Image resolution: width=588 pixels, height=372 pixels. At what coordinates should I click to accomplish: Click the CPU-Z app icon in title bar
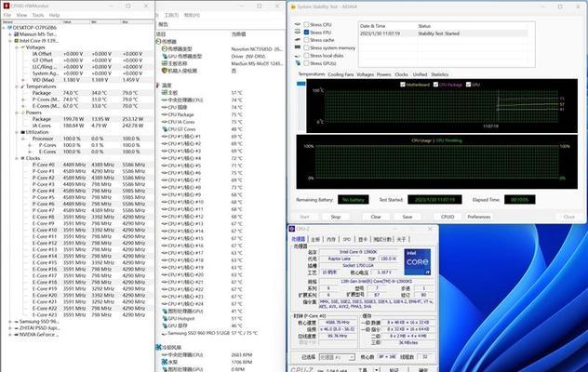(292, 229)
